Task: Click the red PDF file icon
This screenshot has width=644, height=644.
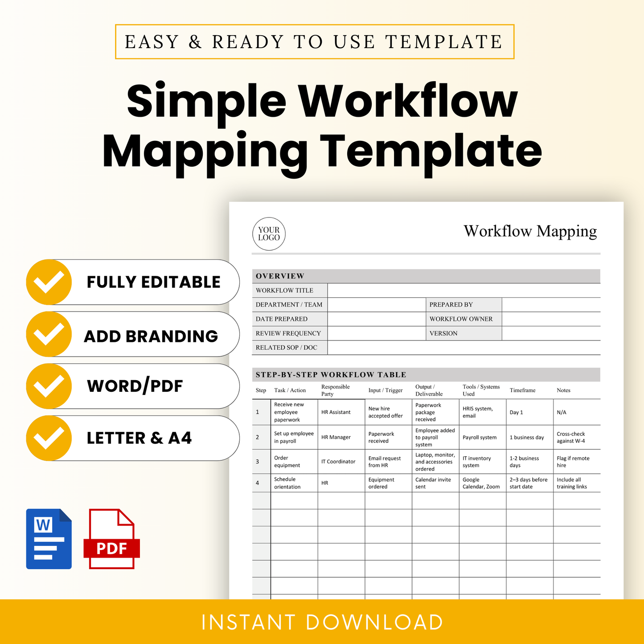Action: tap(112, 539)
